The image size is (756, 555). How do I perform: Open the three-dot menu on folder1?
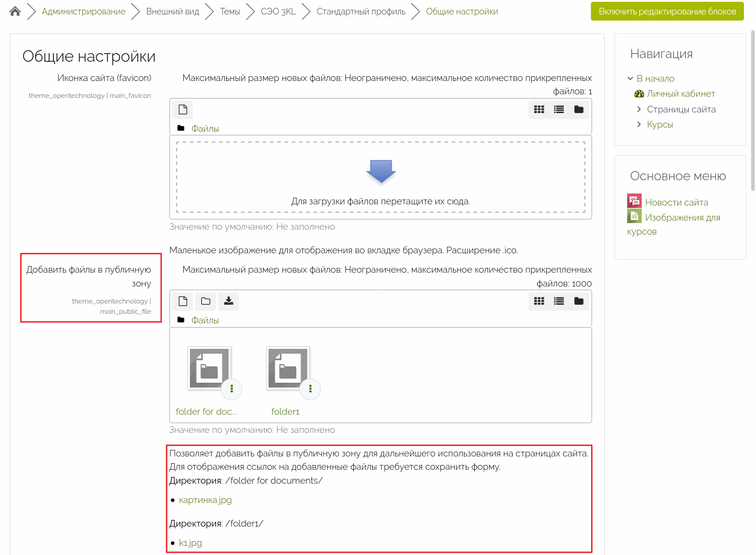click(x=310, y=389)
